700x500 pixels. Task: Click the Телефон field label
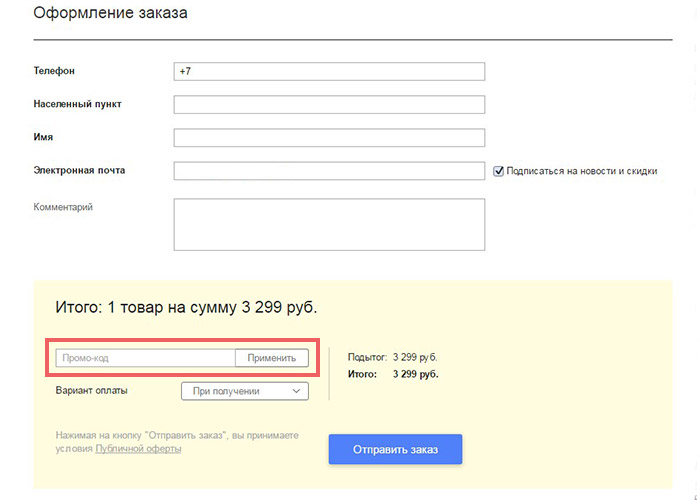54,71
